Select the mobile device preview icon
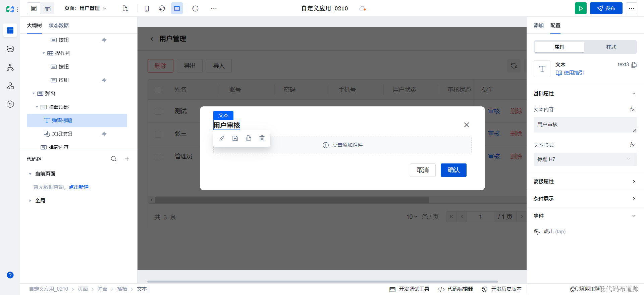The image size is (644, 295). click(147, 8)
